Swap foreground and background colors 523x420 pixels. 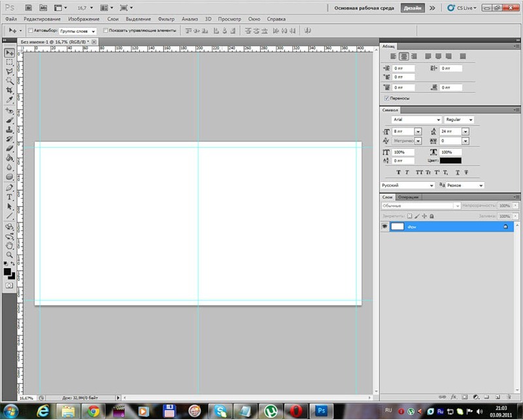tap(12, 264)
